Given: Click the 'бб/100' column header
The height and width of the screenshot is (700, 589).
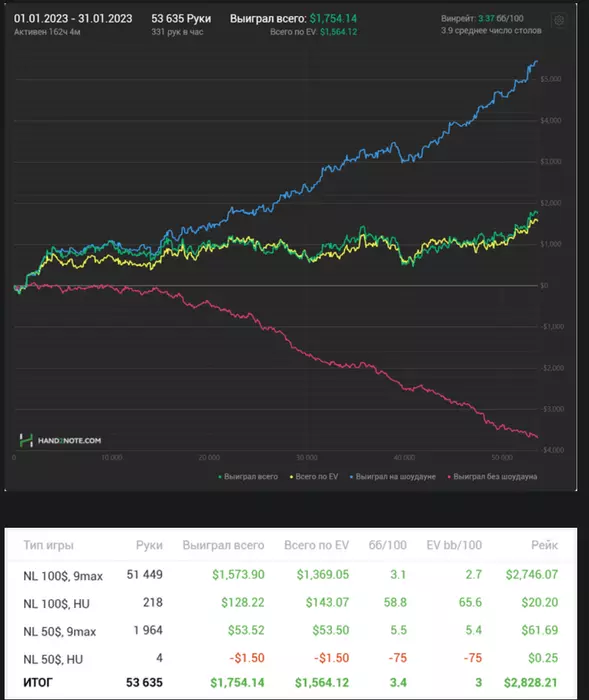Looking at the screenshot, I should [x=388, y=545].
